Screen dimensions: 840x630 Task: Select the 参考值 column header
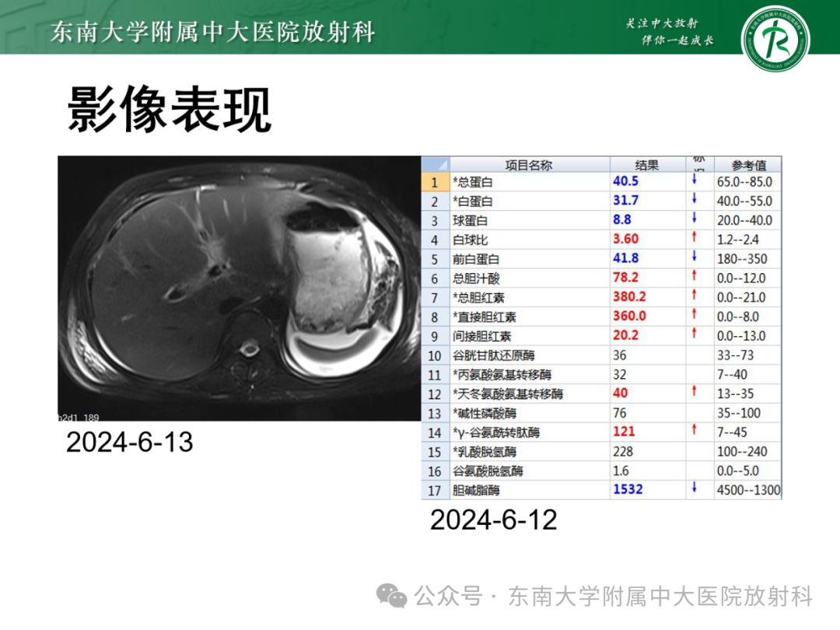point(748,165)
